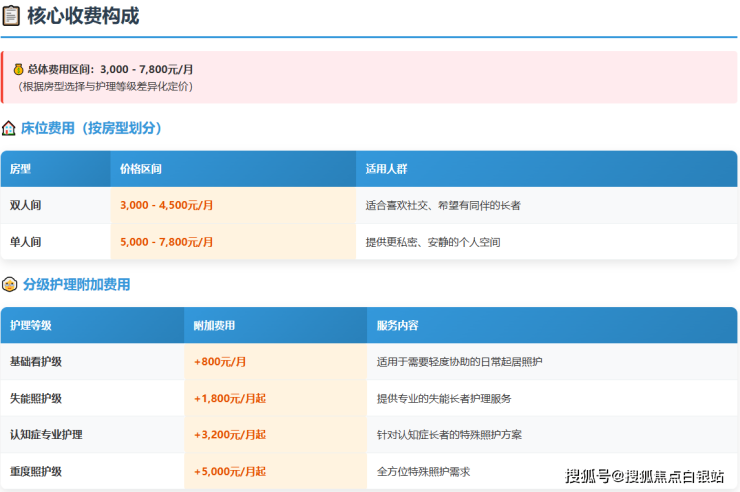The width and height of the screenshot is (740, 492).
Task: Click the +5,000元/月起 surcharge cell
Action: coord(230,471)
